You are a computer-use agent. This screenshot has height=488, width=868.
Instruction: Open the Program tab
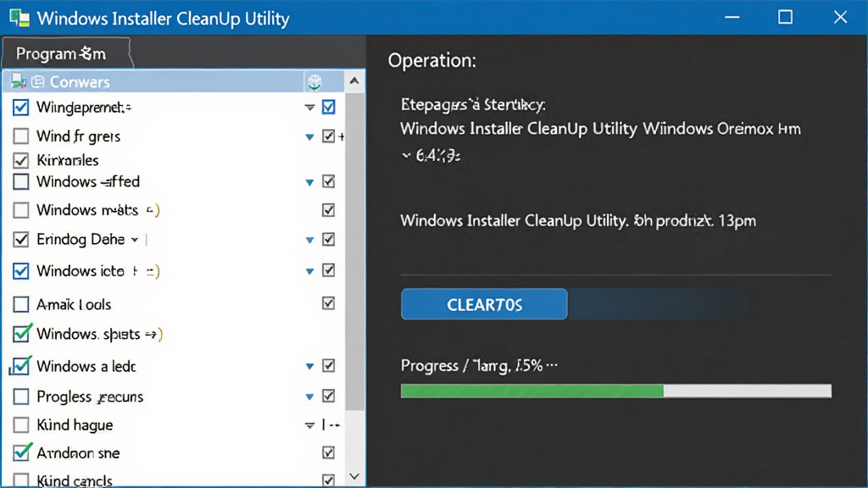pos(66,53)
